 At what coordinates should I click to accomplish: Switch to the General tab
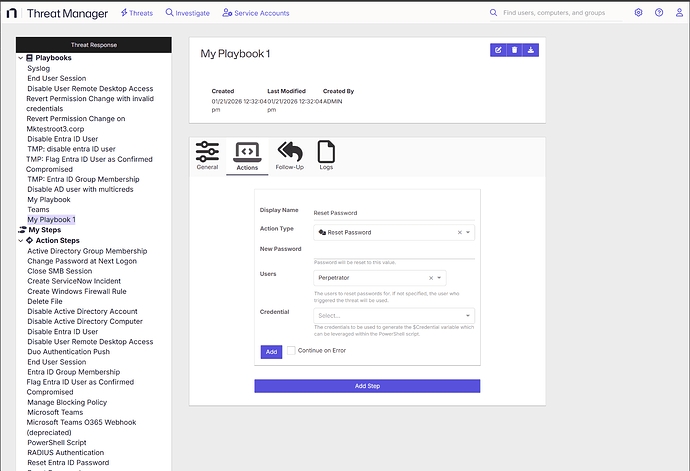coord(207,155)
